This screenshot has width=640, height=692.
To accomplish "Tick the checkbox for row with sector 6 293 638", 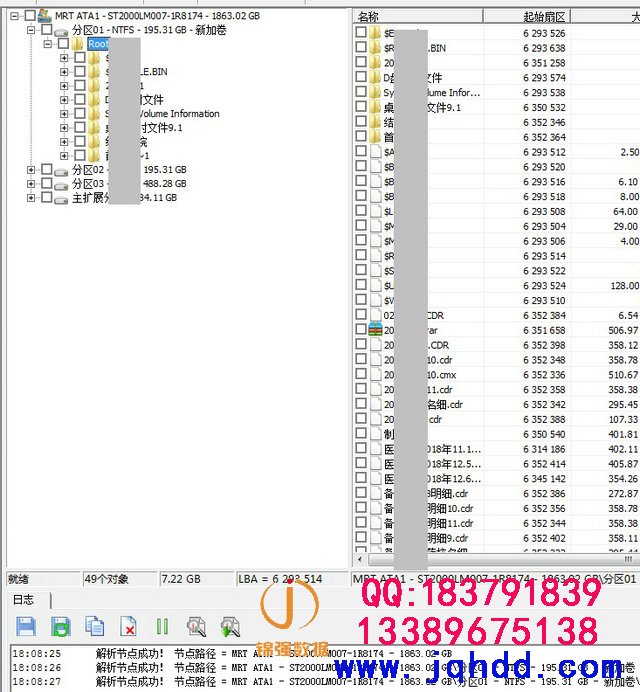I will point(361,47).
